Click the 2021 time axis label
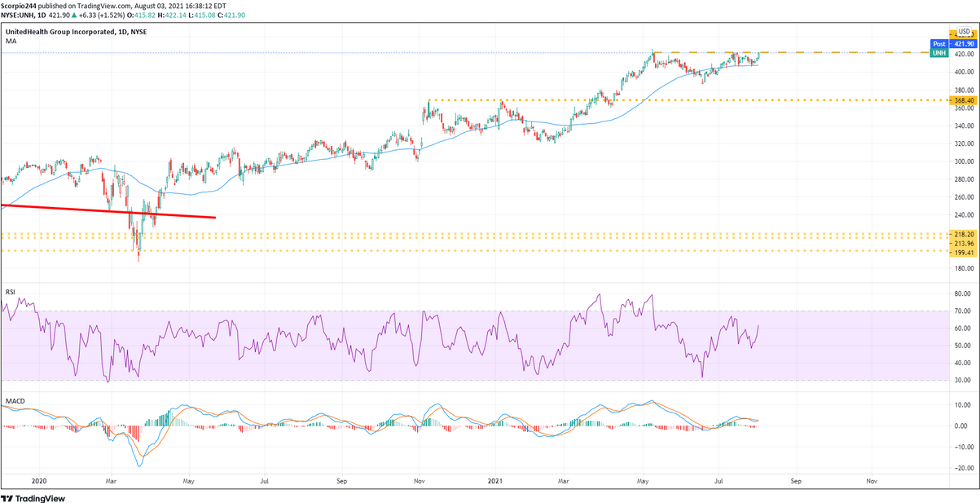980x503 pixels. [x=495, y=481]
